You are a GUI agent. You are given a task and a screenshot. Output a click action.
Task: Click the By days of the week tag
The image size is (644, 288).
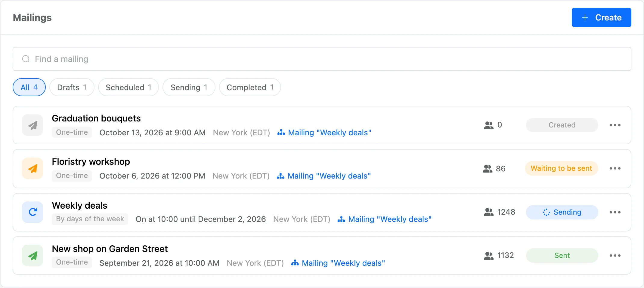90,219
